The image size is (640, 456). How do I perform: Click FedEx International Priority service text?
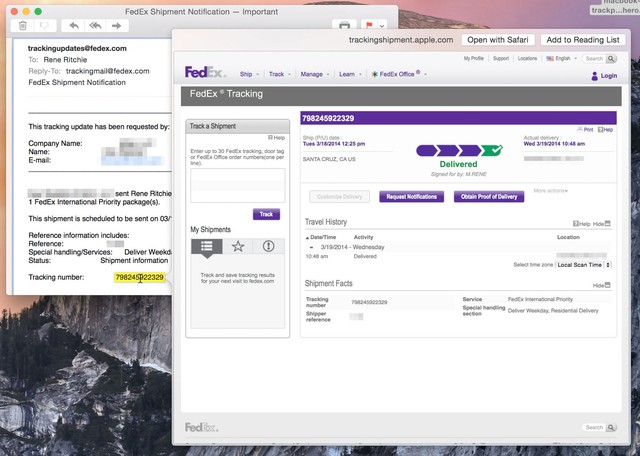(540, 299)
